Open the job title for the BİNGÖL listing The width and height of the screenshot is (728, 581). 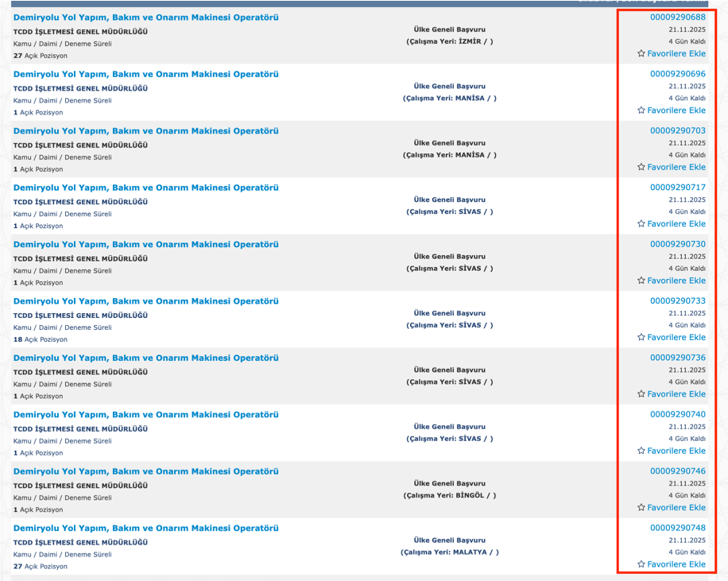tap(145, 471)
